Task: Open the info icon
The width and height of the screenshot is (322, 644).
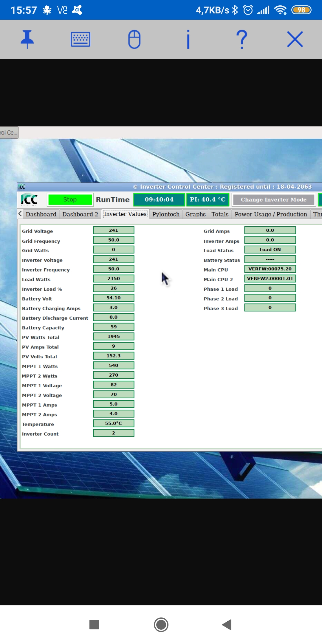Action: click(x=188, y=39)
